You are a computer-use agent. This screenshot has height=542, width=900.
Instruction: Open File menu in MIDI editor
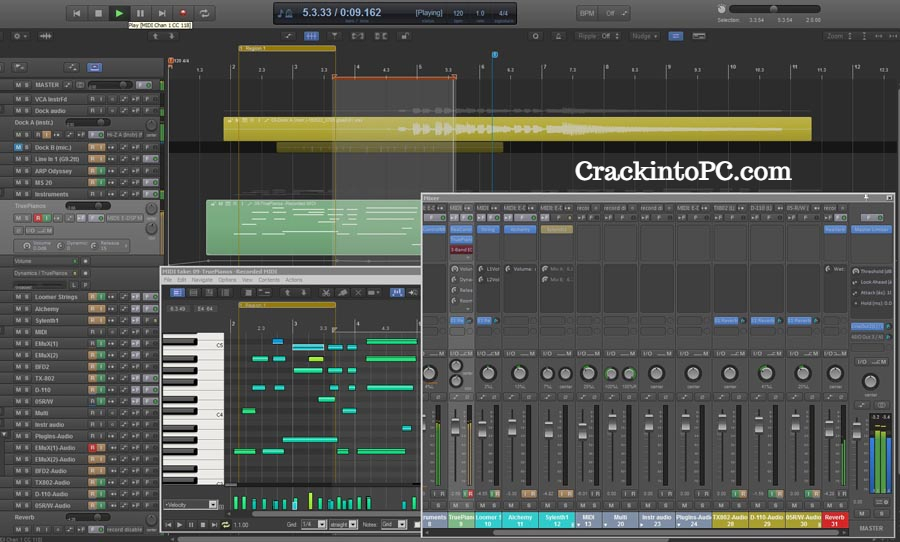[168, 280]
